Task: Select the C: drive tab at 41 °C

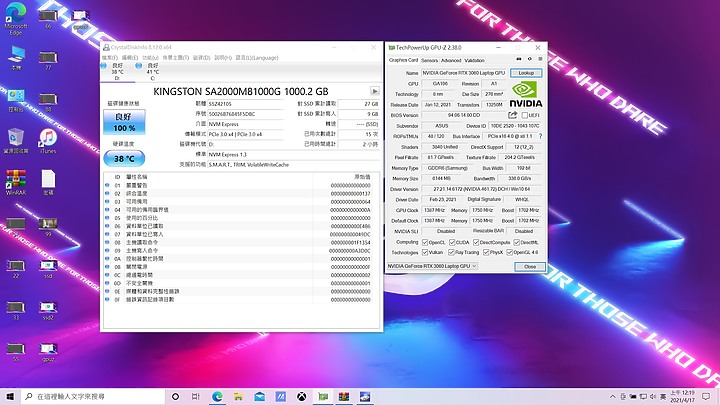Action: point(152,72)
